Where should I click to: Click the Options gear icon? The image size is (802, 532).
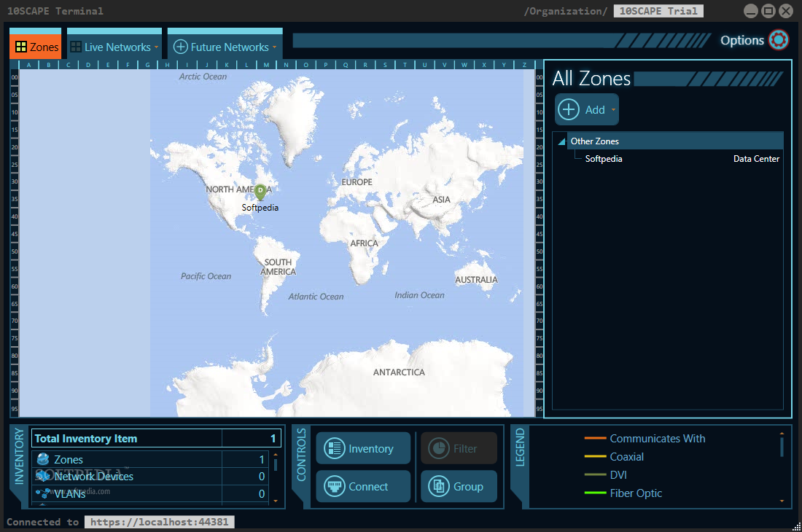tap(779, 40)
